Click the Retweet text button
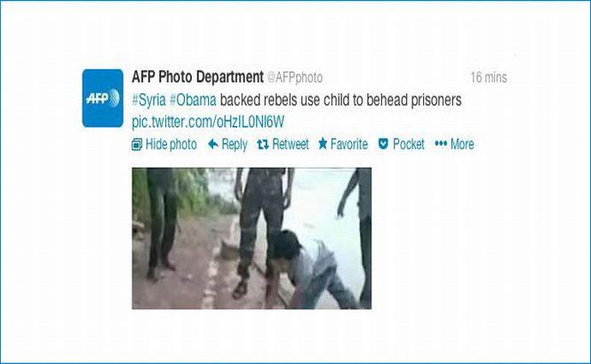This screenshot has width=591, height=364. coord(291,144)
